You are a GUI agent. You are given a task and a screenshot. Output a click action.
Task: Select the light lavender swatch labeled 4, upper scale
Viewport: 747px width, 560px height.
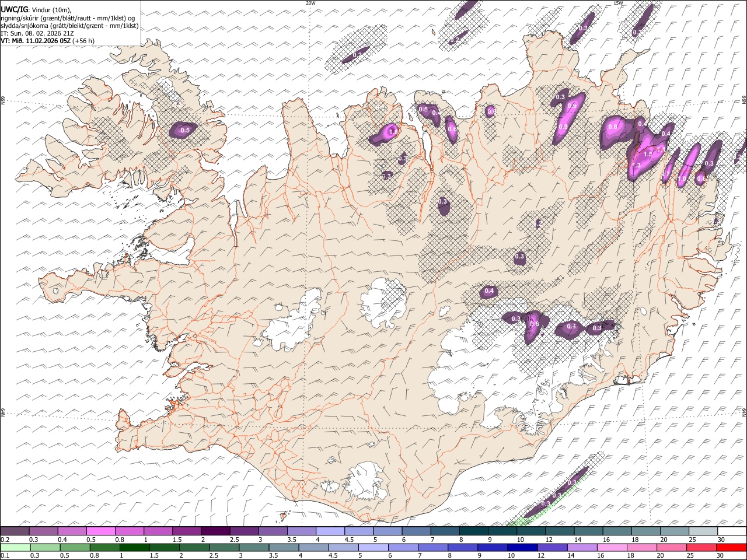[x=330, y=531]
